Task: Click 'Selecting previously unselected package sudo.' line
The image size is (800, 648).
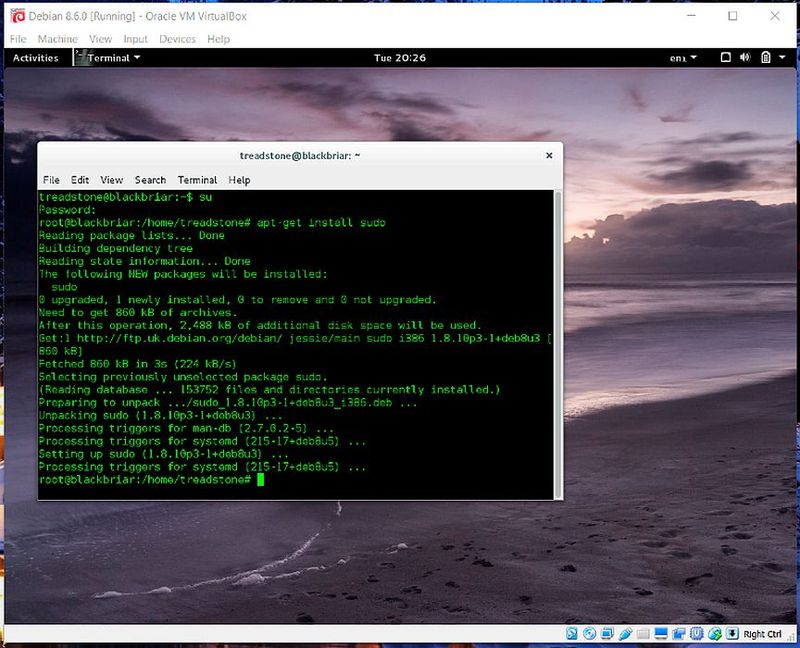Action: pyautogui.click(x=183, y=377)
